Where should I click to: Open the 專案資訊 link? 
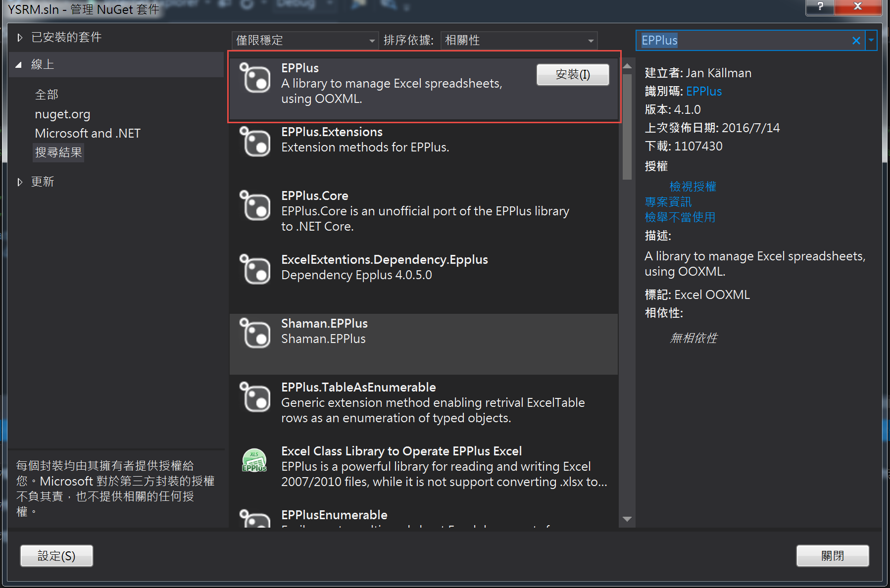668,202
